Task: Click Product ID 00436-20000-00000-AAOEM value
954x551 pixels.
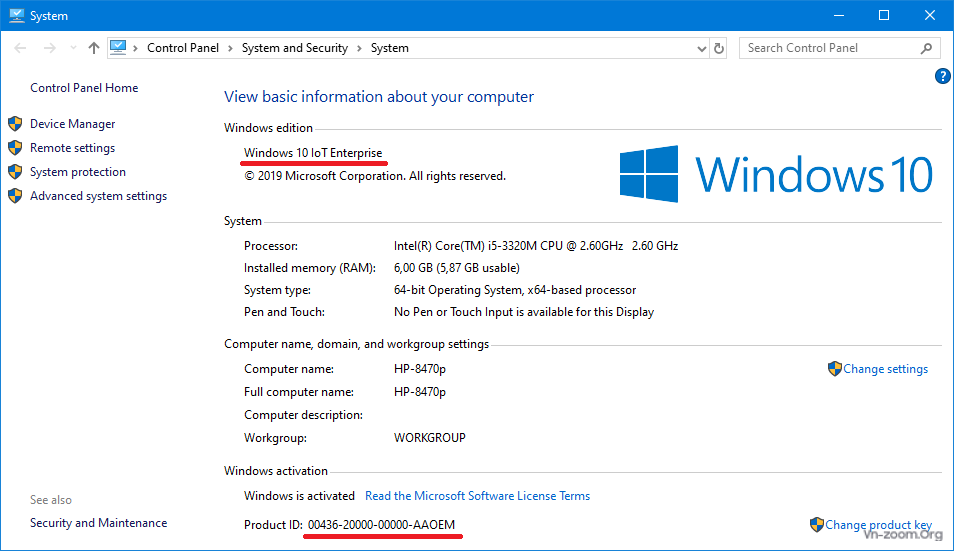Action: click(x=381, y=524)
